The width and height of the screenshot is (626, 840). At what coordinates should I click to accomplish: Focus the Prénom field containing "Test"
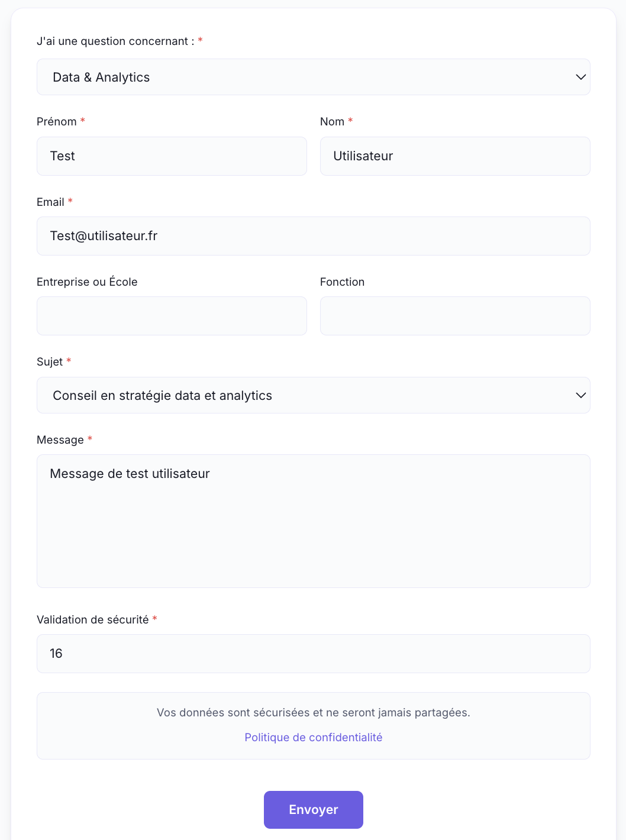click(172, 156)
